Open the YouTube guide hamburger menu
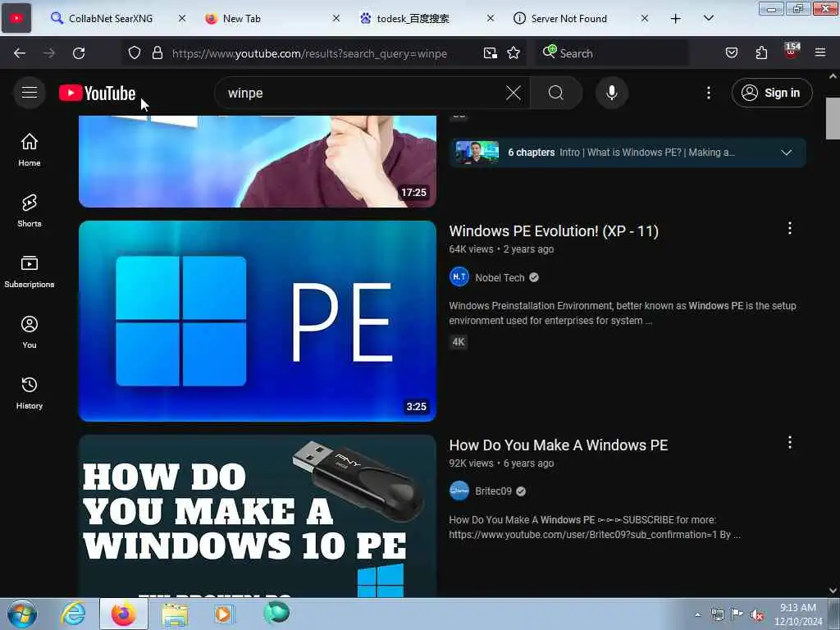The width and height of the screenshot is (840, 630). pyautogui.click(x=30, y=93)
